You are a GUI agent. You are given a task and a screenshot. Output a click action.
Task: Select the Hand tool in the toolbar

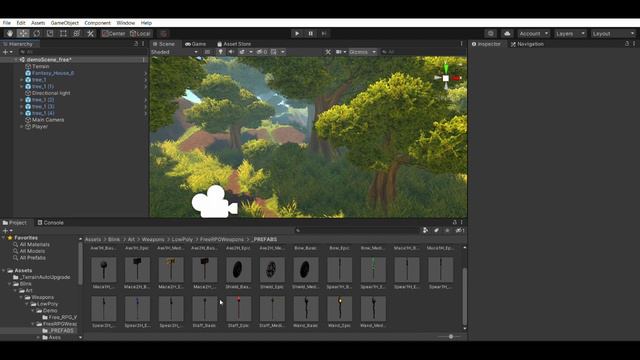coord(10,33)
